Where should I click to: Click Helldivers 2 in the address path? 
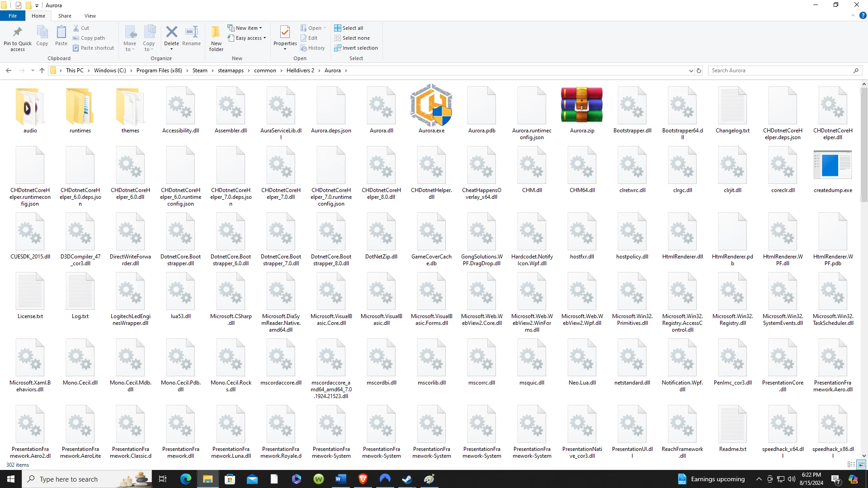[x=300, y=70]
